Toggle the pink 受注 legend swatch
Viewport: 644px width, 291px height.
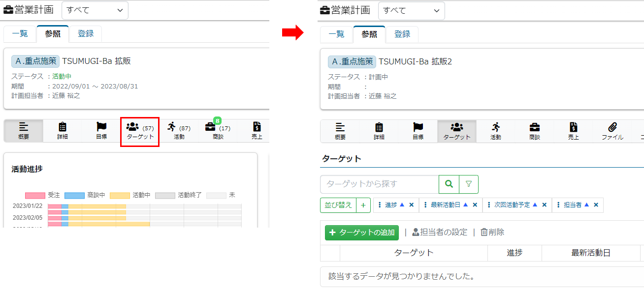(x=35, y=195)
